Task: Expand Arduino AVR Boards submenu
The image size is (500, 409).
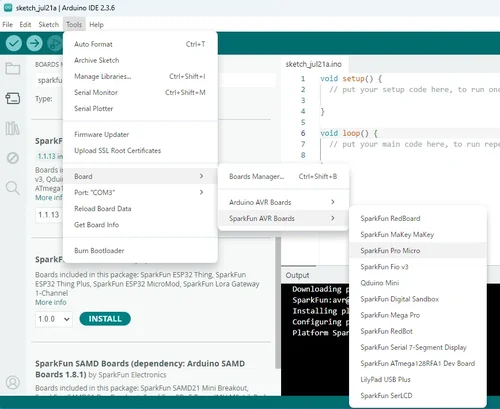Action: [283, 202]
